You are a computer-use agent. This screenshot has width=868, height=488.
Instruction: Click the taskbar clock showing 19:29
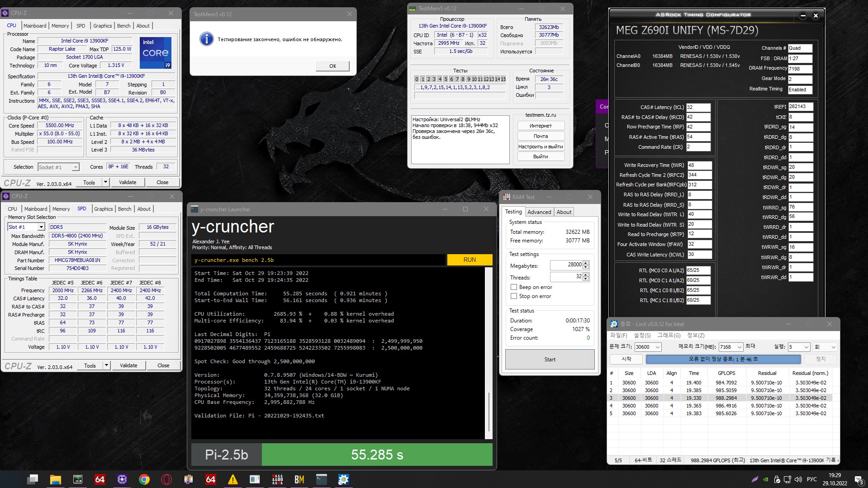[x=835, y=479]
